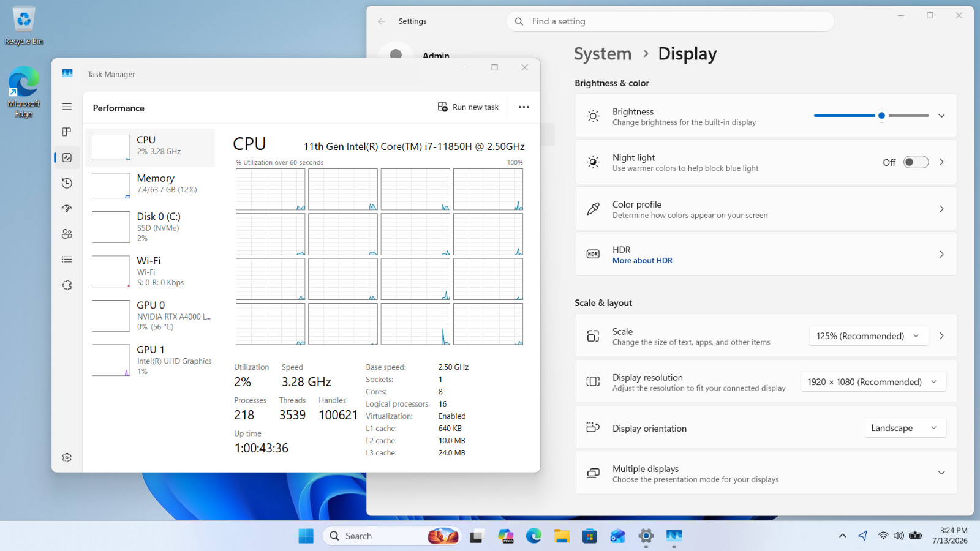This screenshot has height=551, width=980.
Task: Click the Multiple displays icon
Action: (x=593, y=473)
